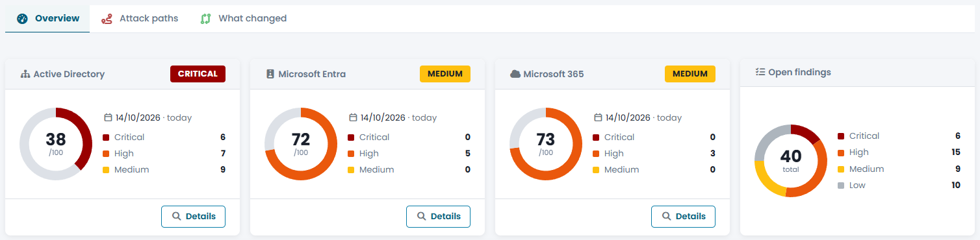The height and width of the screenshot is (240, 980).
Task: Click the Critical swatch in Microsoft Entra legend
Action: (352, 138)
